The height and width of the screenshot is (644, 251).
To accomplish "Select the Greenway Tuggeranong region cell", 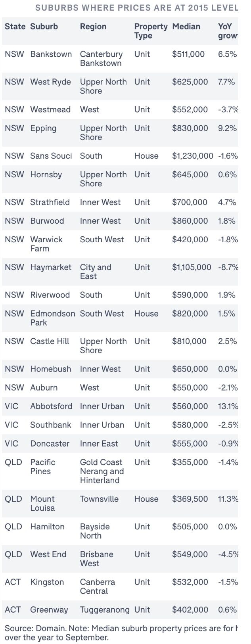I will [105, 610].
